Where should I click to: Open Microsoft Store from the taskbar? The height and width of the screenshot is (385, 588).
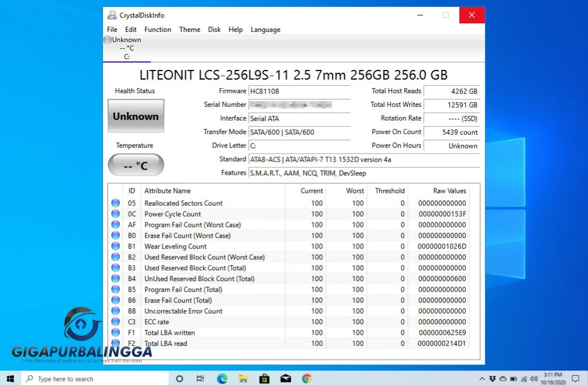pyautogui.click(x=264, y=379)
